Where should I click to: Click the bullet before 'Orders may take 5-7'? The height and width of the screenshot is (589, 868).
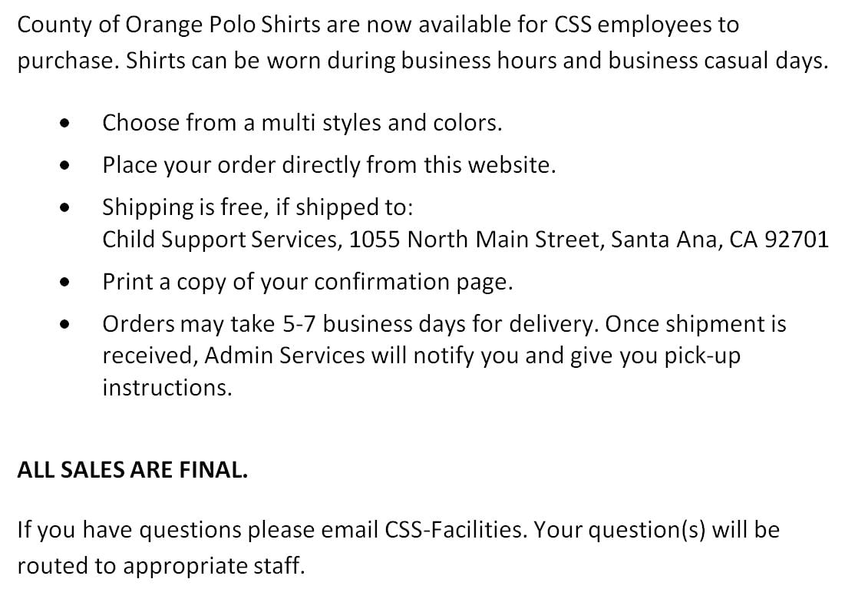point(65,324)
